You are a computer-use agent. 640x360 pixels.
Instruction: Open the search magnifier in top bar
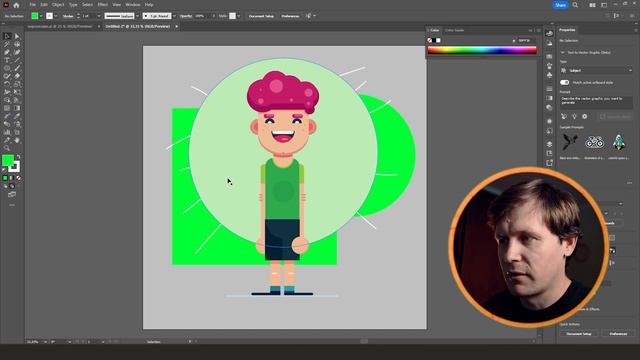point(575,5)
